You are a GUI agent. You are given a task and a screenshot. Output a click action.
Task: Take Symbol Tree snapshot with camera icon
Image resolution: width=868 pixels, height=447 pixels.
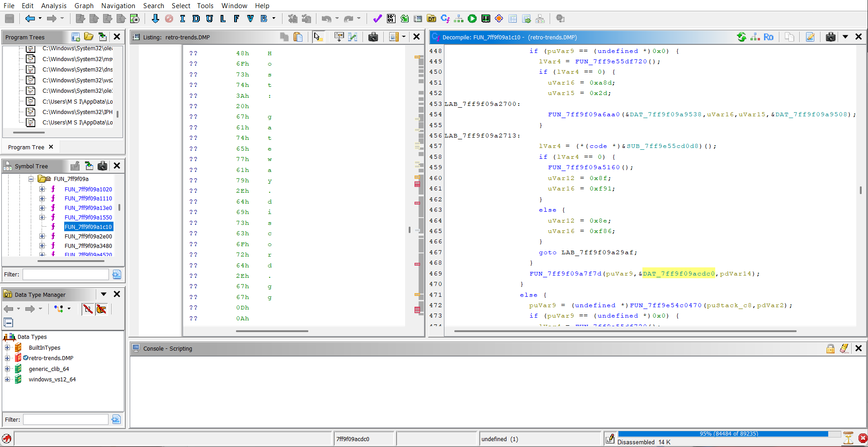pos(103,166)
